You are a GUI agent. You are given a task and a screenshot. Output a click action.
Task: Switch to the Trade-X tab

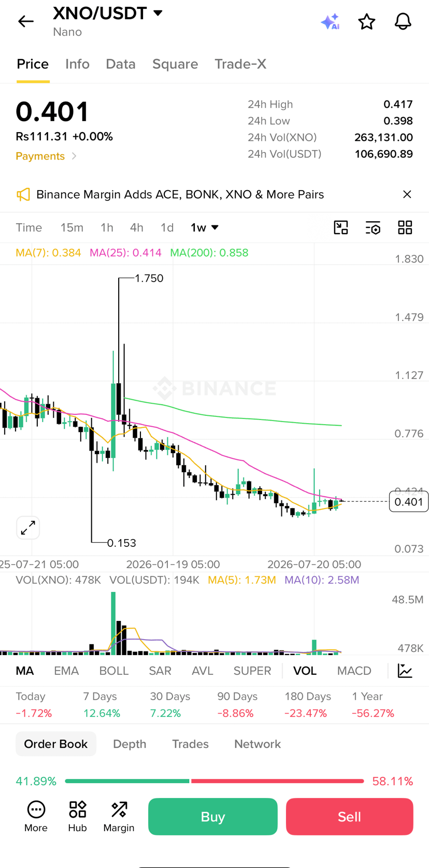coord(240,64)
